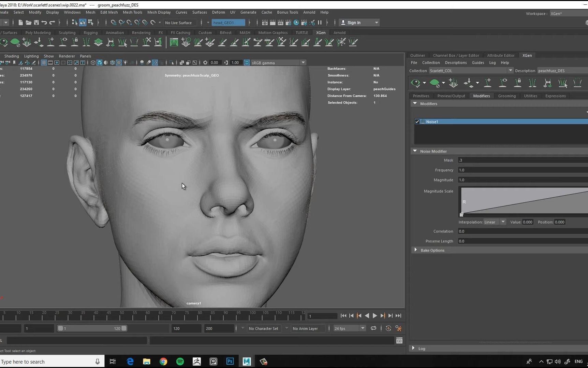The width and height of the screenshot is (588, 368).
Task: Select the Snap to Points tool in the toolbar
Action: [x=129, y=23]
